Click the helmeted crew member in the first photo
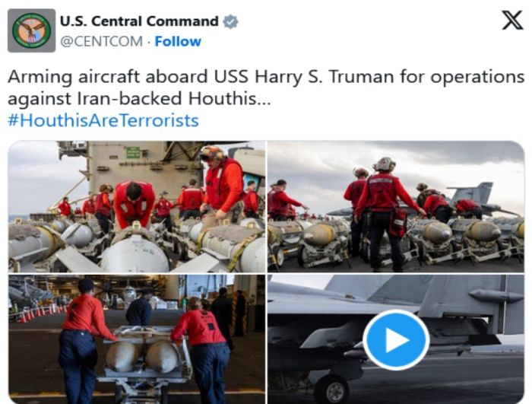 point(222,186)
